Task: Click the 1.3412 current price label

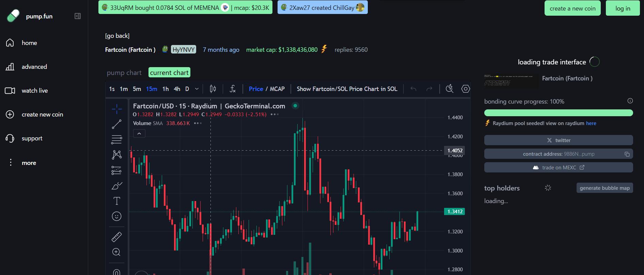Action: coord(455,212)
